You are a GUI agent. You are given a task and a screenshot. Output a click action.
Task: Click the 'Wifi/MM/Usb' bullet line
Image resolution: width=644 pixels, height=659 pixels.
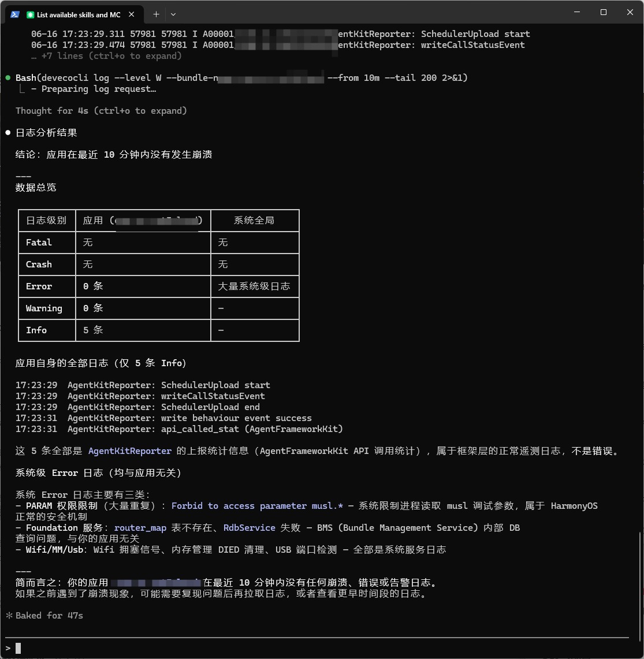231,550
